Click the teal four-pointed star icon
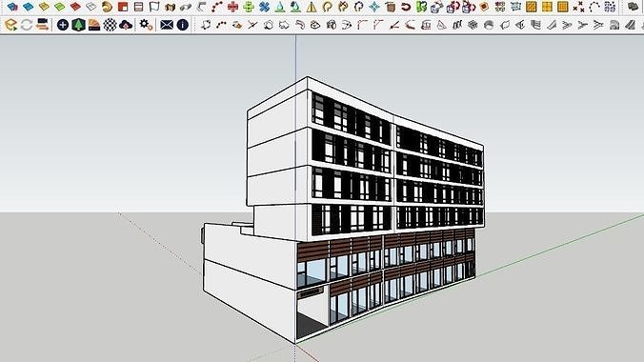Screen dimensions: 644x362 click(374, 7)
